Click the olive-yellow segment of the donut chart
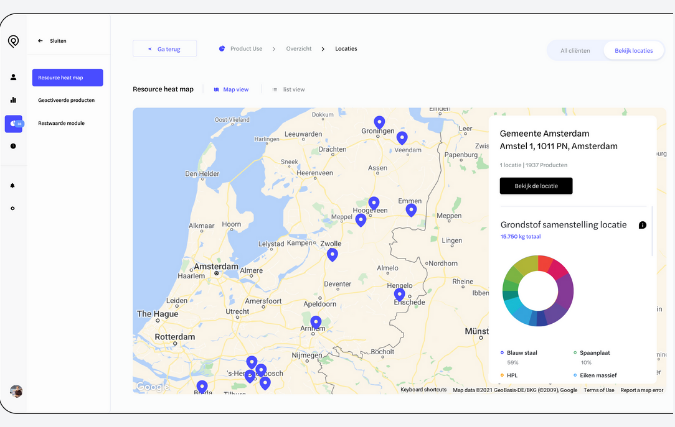The height and width of the screenshot is (427, 675). [x=528, y=265]
